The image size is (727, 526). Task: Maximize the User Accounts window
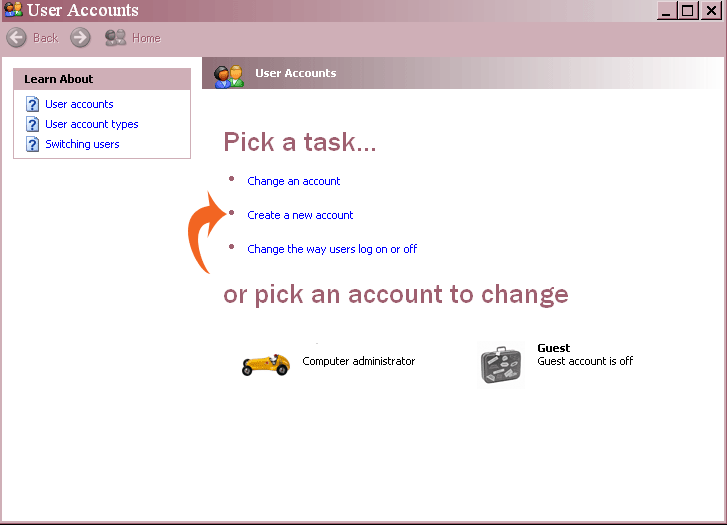pyautogui.click(x=688, y=10)
